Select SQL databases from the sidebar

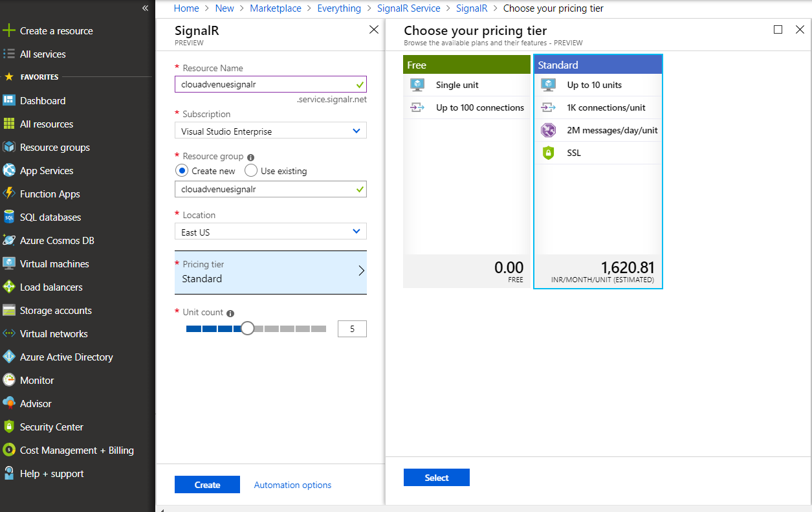pos(52,217)
